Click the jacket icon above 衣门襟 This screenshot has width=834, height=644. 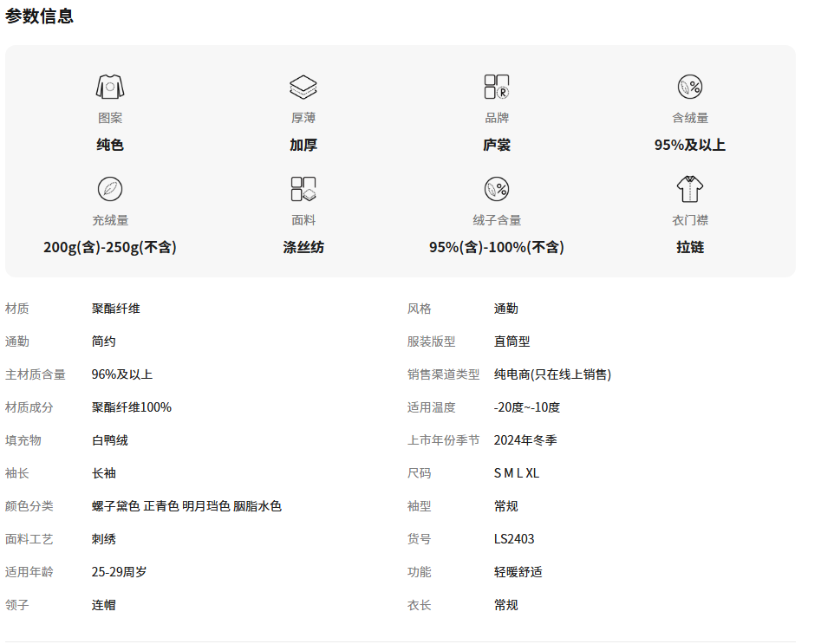pyautogui.click(x=690, y=189)
